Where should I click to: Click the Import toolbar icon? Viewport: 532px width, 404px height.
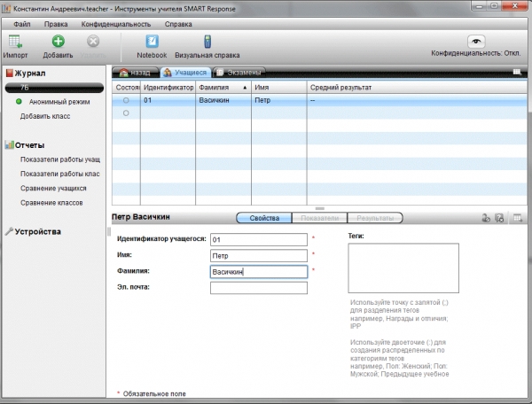pyautogui.click(x=15, y=42)
